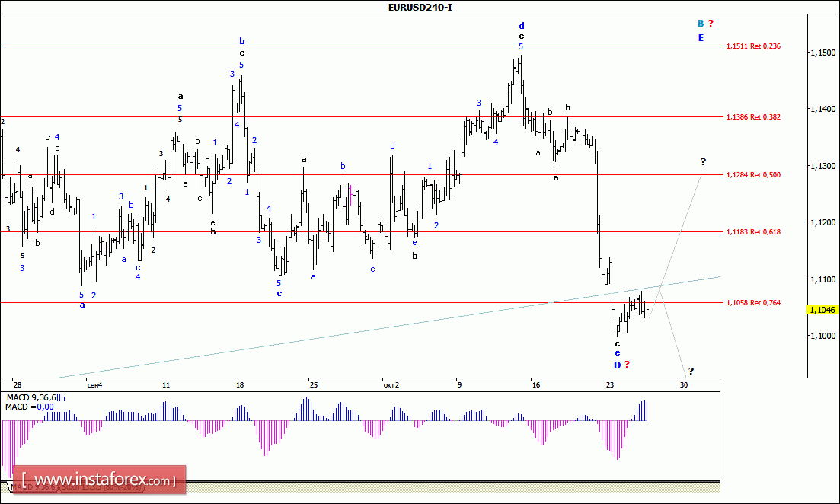This screenshot has width=840, height=504.
Task: Click the 16 date on time axis
Action: click(535, 385)
